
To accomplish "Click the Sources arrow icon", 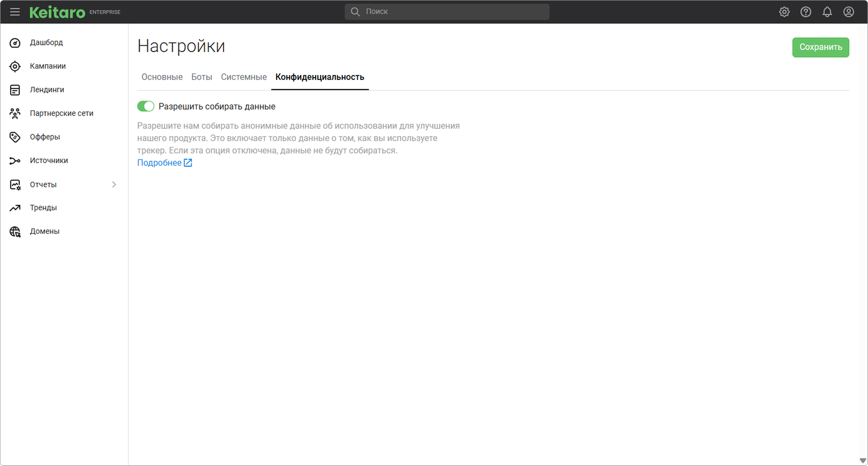I will pyautogui.click(x=15, y=161).
